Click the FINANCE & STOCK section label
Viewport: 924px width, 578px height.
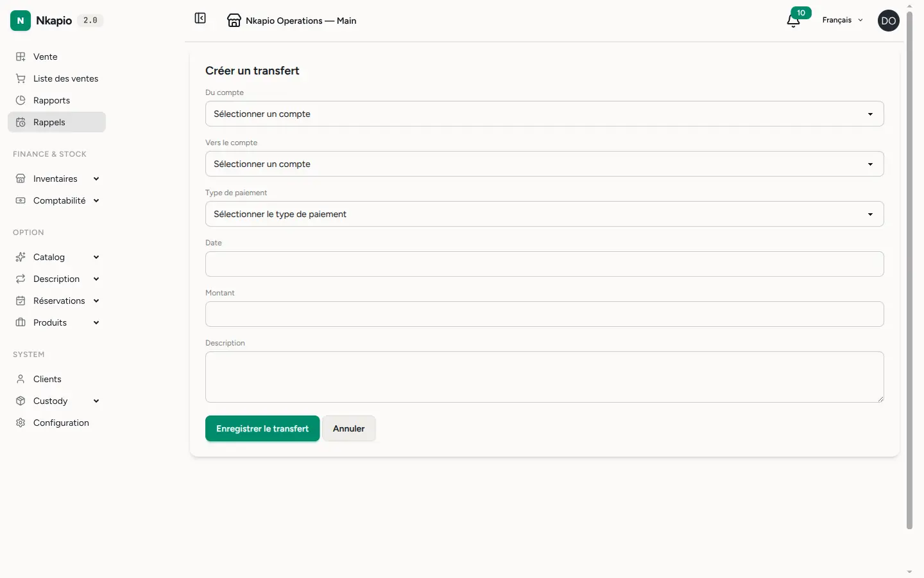coord(49,154)
